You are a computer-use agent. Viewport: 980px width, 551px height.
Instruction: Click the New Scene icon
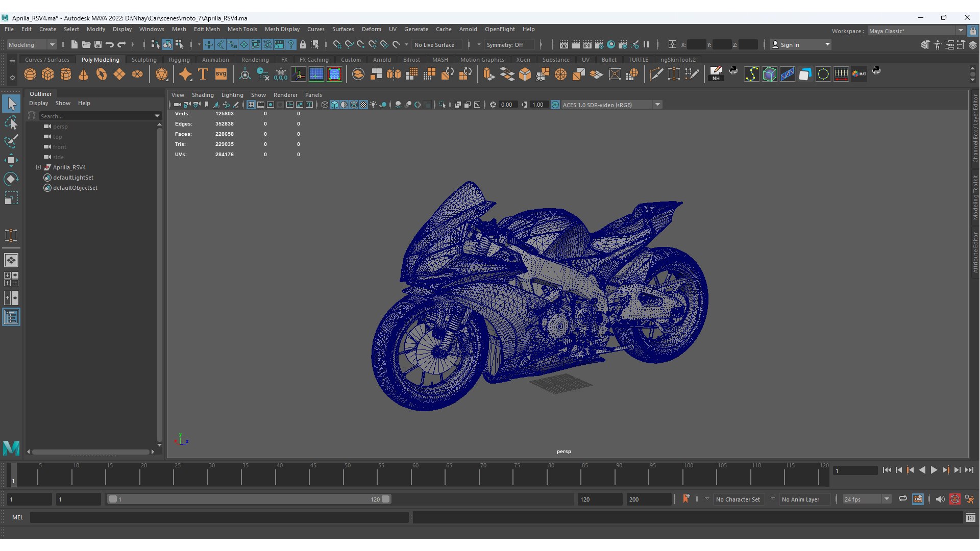[x=75, y=45]
